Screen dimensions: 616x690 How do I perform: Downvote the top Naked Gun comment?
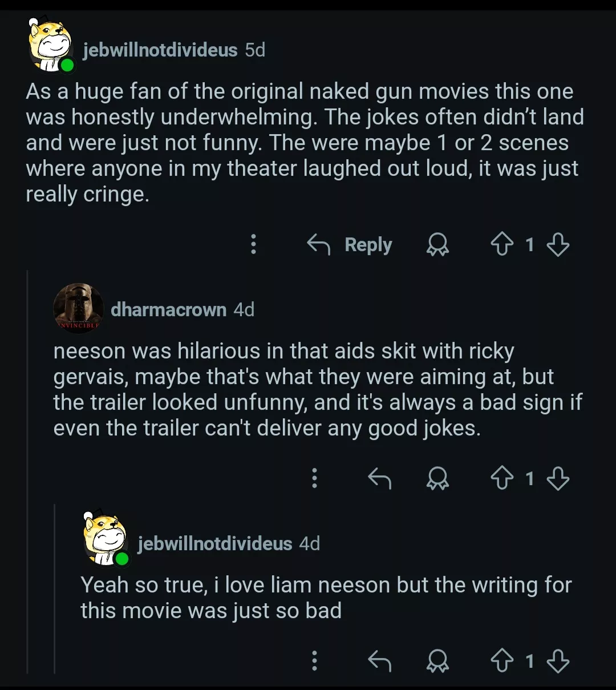click(x=558, y=245)
